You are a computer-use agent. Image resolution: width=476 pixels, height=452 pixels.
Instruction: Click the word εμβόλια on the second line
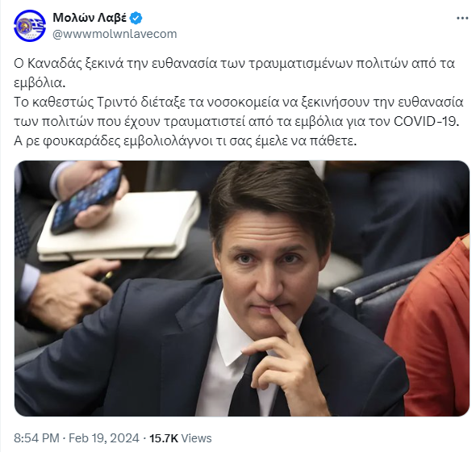(x=38, y=83)
